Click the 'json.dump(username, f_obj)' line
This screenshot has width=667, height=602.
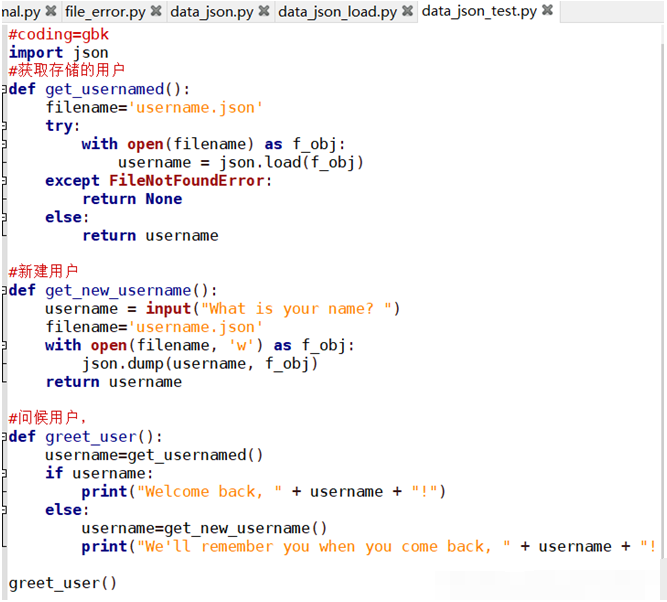coord(200,364)
